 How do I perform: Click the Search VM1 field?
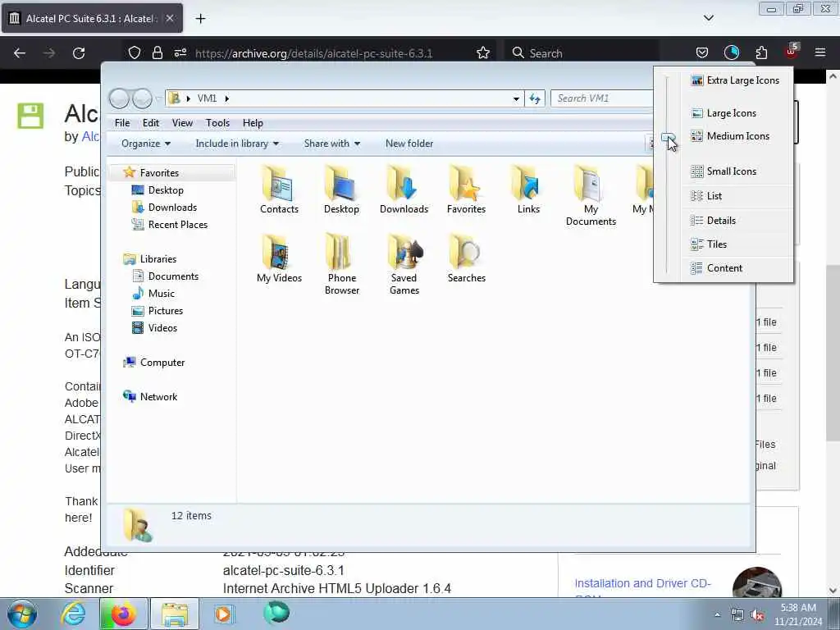pyautogui.click(x=602, y=98)
